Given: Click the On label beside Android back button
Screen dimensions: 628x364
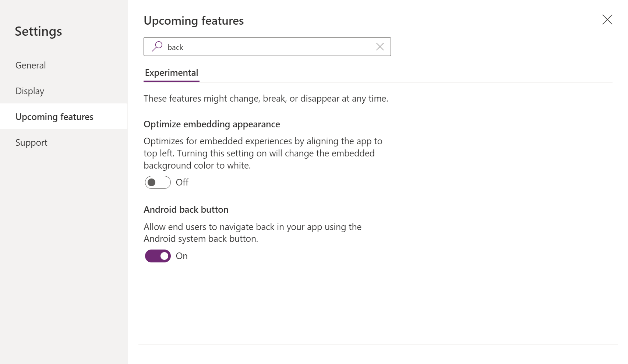Looking at the screenshot, I should tap(181, 256).
